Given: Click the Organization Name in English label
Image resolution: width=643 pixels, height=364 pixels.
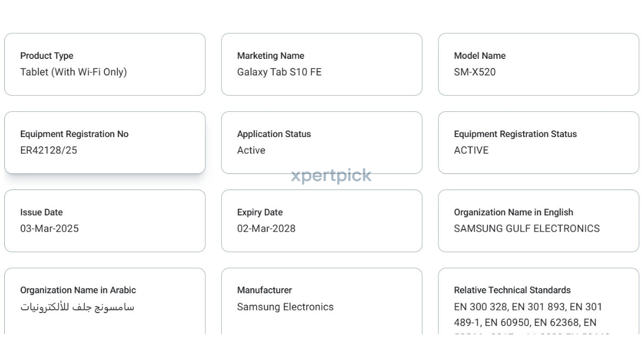Looking at the screenshot, I should 513,212.
